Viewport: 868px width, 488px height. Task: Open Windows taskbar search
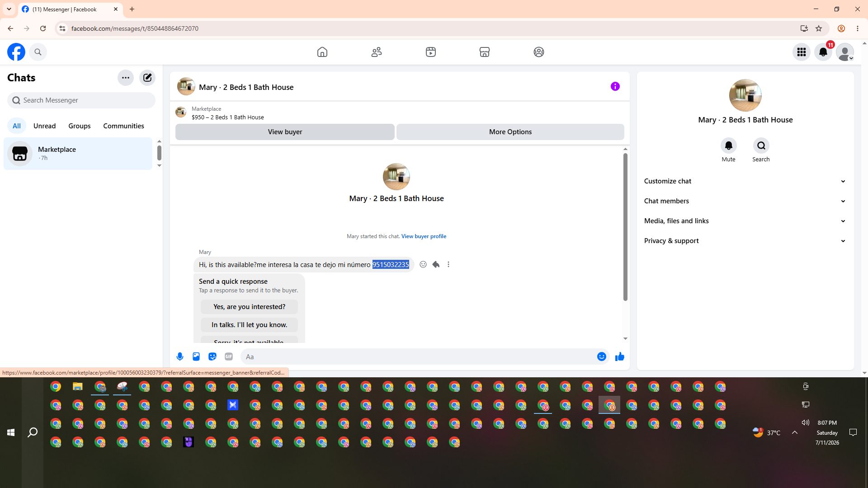click(x=33, y=432)
